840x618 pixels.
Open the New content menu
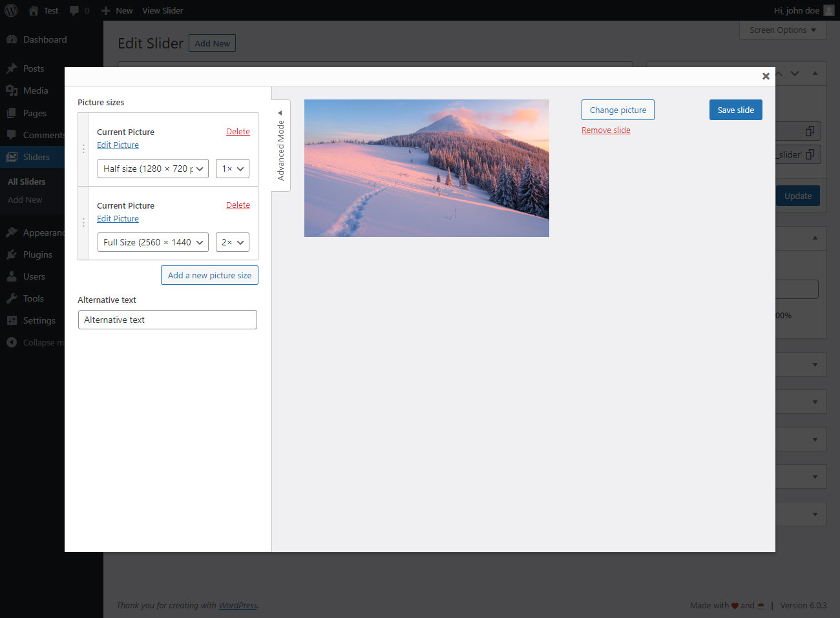coord(117,10)
